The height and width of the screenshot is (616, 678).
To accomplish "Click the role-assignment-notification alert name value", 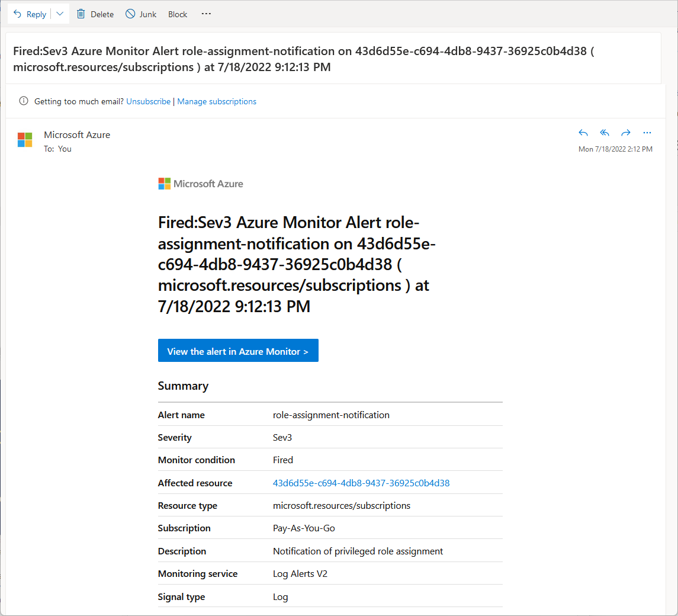I will (x=331, y=415).
